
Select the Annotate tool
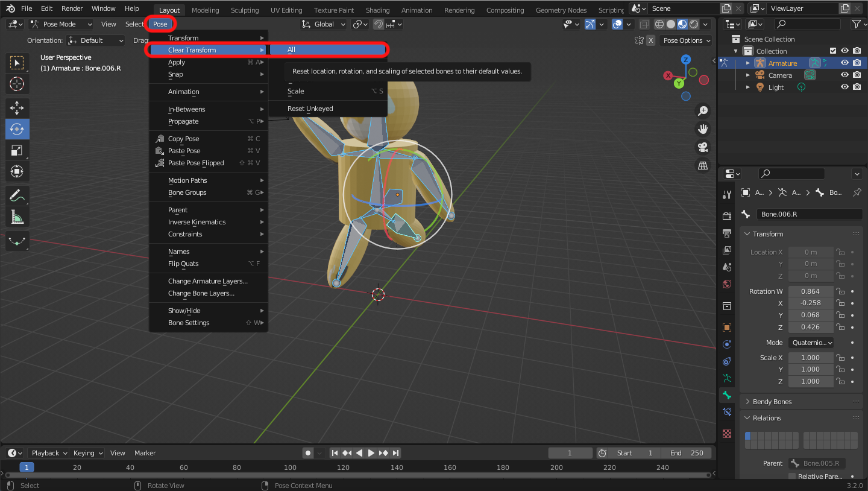pyautogui.click(x=17, y=195)
